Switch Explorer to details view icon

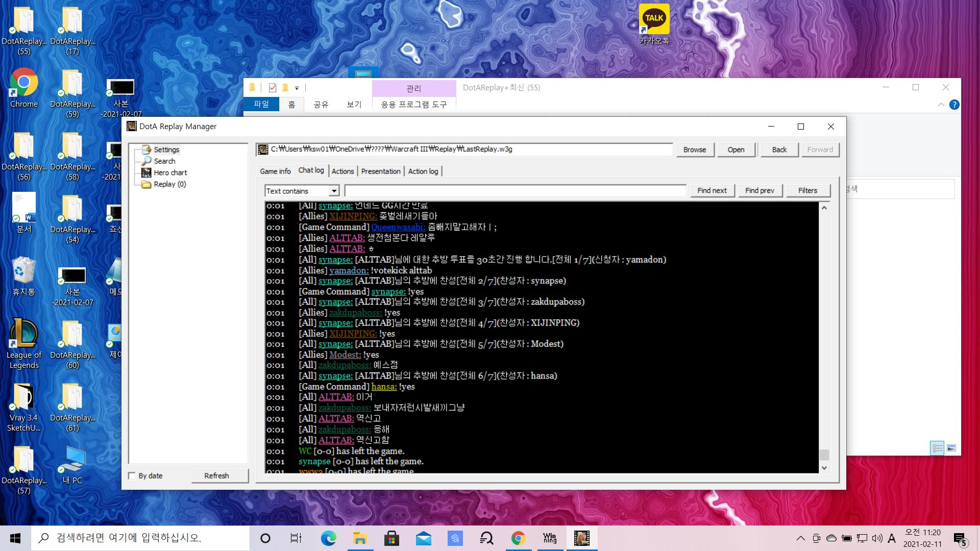click(937, 448)
